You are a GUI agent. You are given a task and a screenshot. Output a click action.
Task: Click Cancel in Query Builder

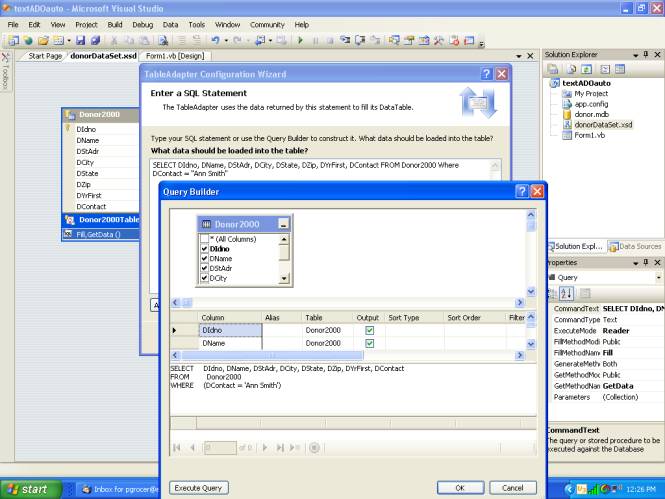(x=512, y=488)
